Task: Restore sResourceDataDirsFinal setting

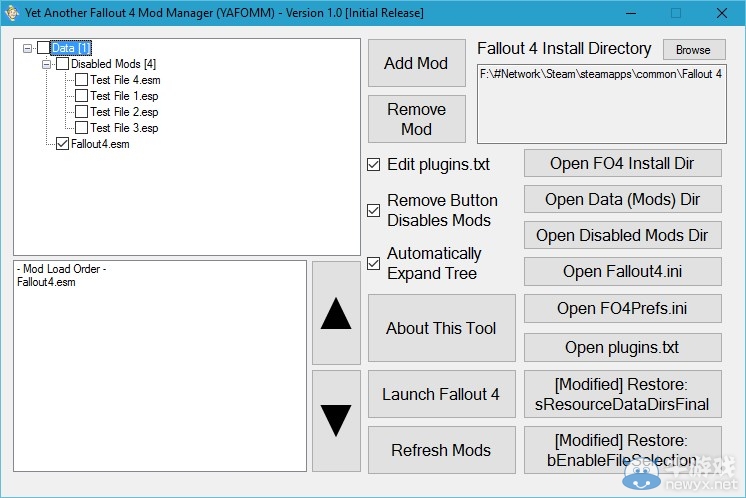Action: pos(622,394)
